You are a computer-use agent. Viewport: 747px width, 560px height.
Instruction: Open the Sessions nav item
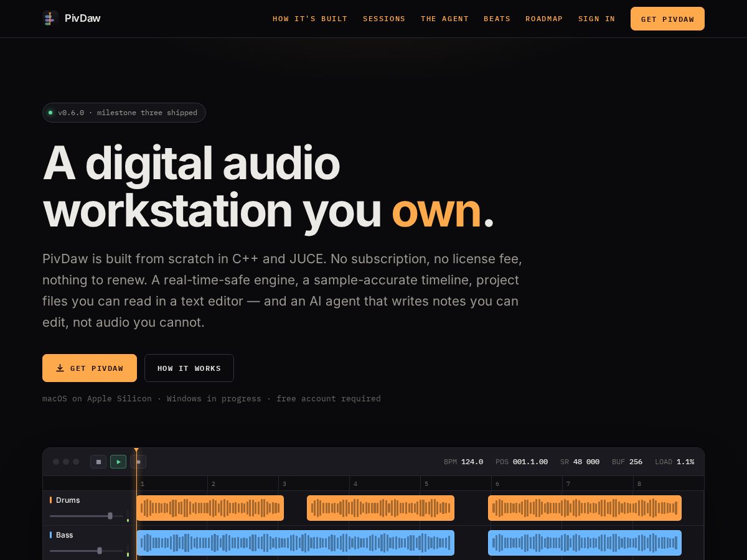tap(384, 19)
